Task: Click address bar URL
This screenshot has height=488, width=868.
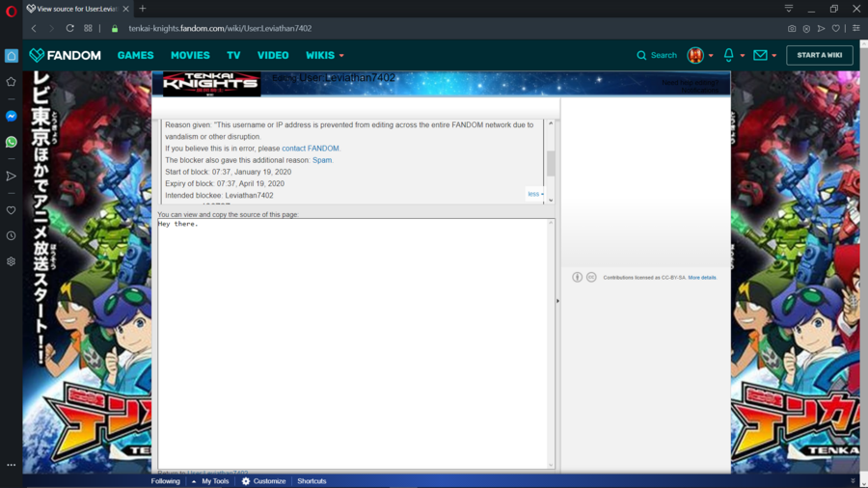Action: [x=220, y=28]
